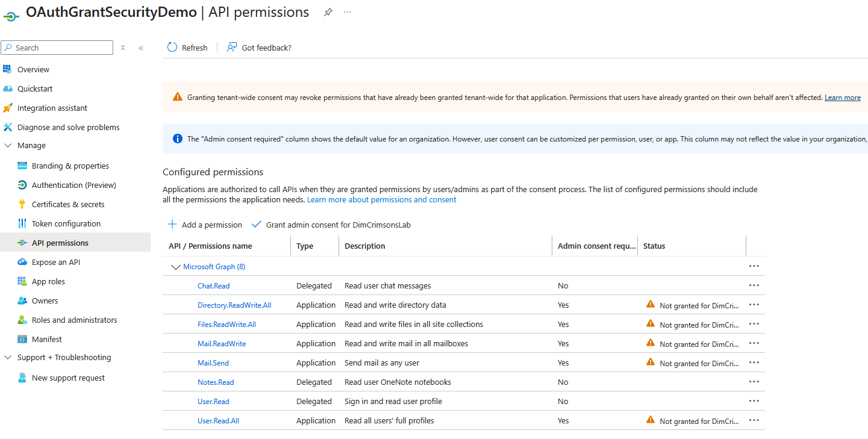Open more options for Mail.Send row
868x439 pixels.
click(754, 363)
